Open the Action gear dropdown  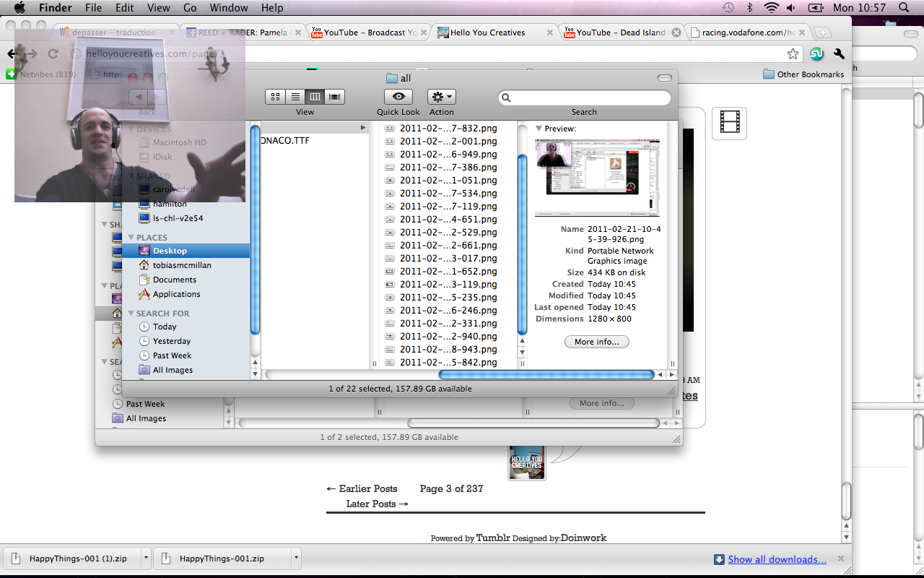click(x=441, y=97)
